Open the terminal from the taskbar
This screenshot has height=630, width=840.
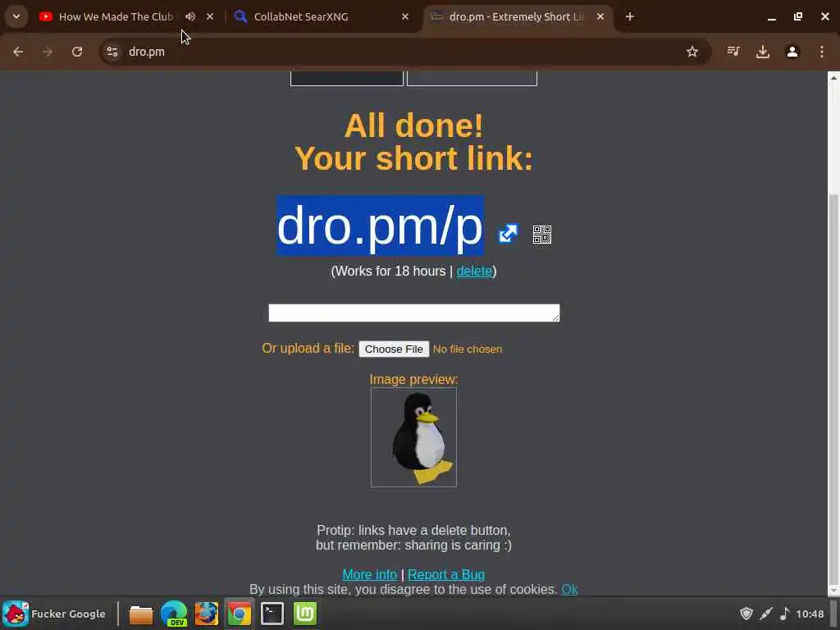click(x=272, y=614)
